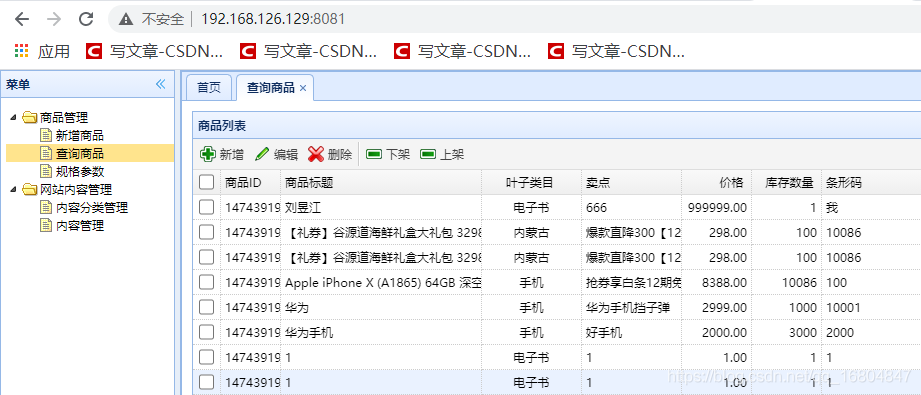This screenshot has height=395, width=921.
Task: Click the 库存数量 column header
Action: 786,183
